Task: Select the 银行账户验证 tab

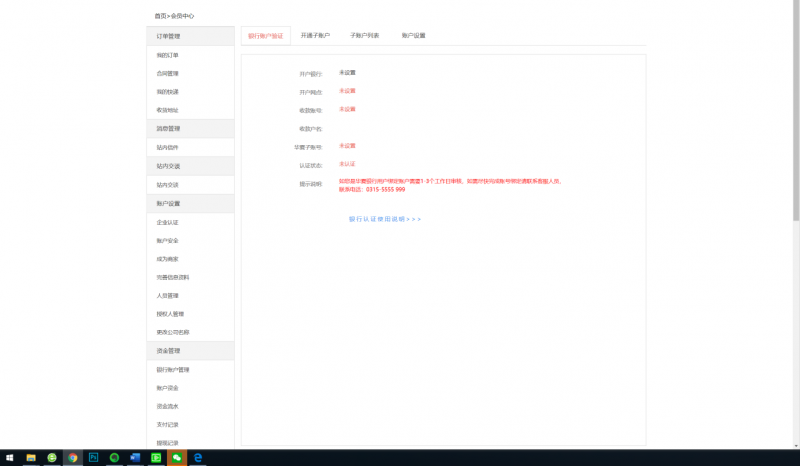Action: [x=266, y=36]
